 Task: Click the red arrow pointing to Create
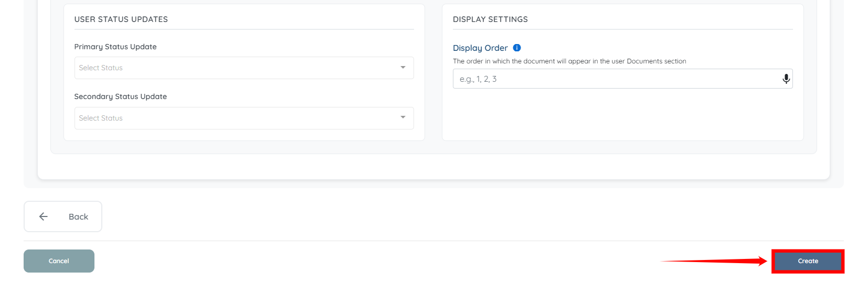point(714,261)
